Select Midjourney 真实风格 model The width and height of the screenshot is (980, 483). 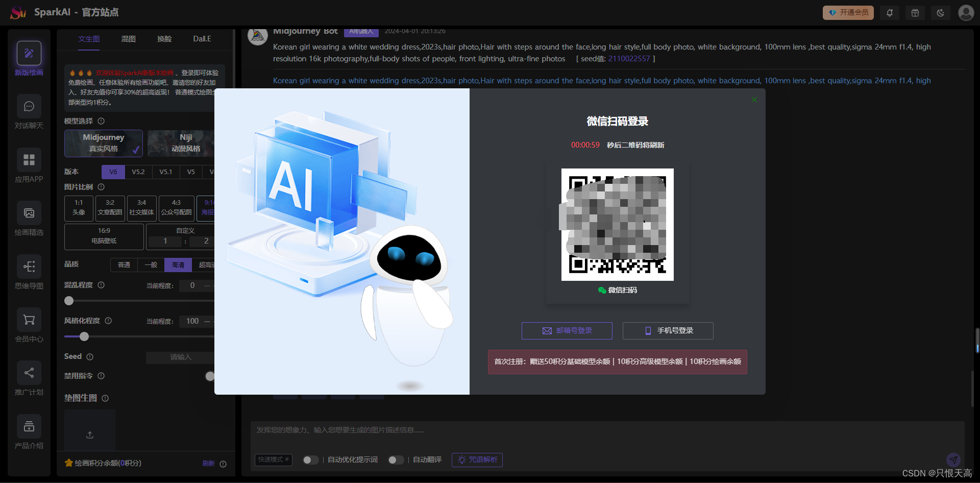(x=104, y=143)
